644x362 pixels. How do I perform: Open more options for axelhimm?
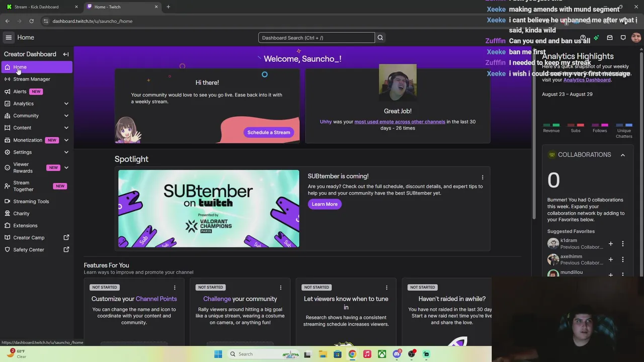coord(622,259)
